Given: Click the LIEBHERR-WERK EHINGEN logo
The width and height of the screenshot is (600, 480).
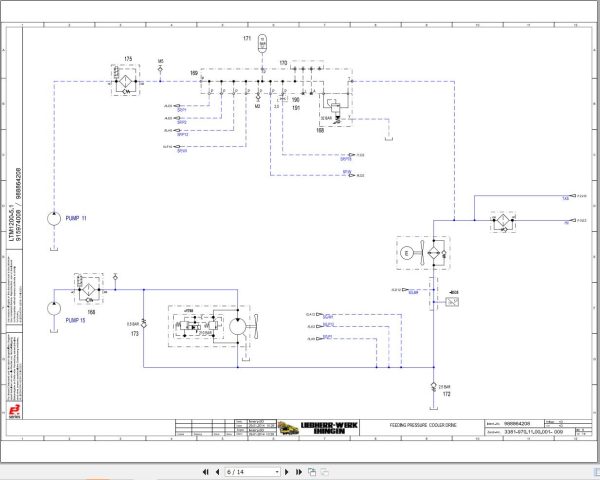Looking at the screenshot, I should click(318, 428).
